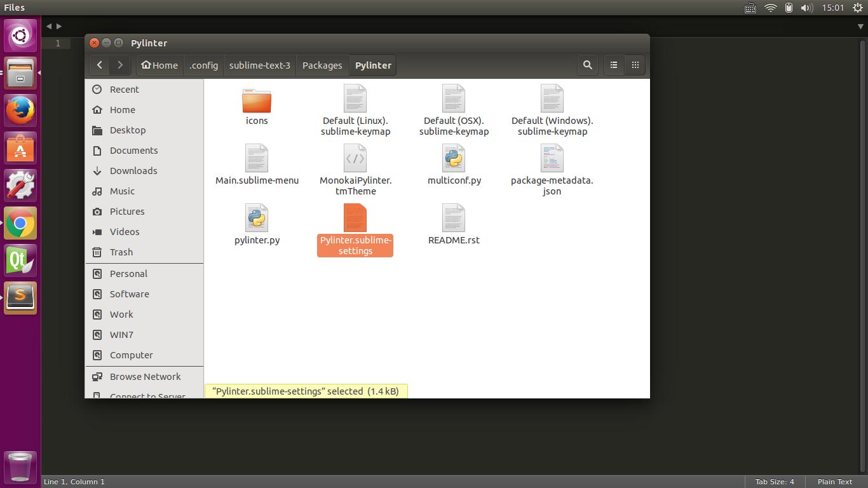Image resolution: width=868 pixels, height=488 pixels.
Task: Switch to icon grid view
Action: point(635,65)
